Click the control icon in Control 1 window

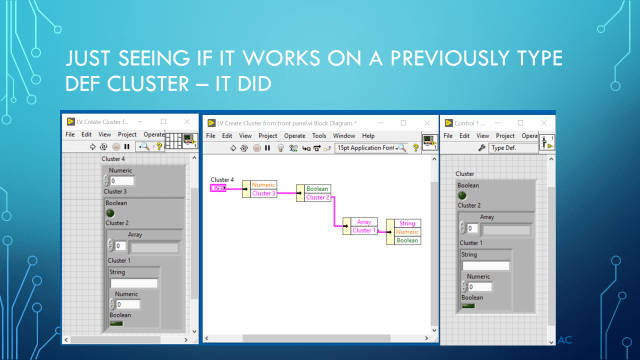pyautogui.click(x=547, y=142)
